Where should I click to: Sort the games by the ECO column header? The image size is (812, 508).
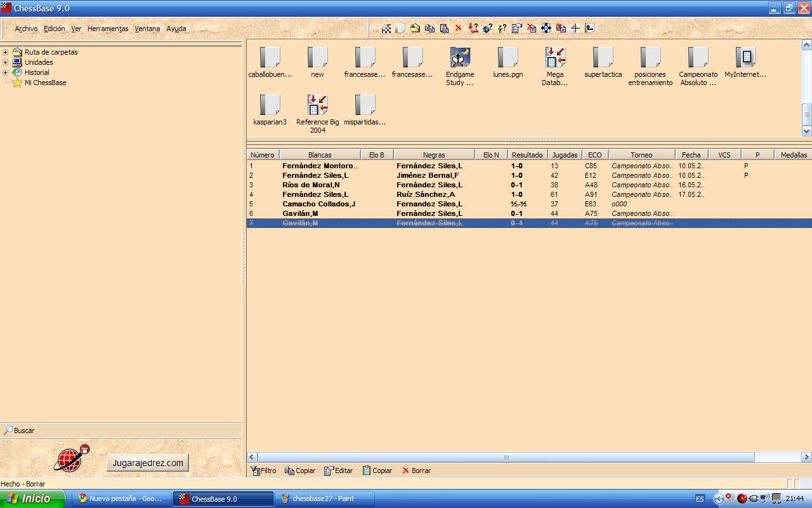pos(594,155)
